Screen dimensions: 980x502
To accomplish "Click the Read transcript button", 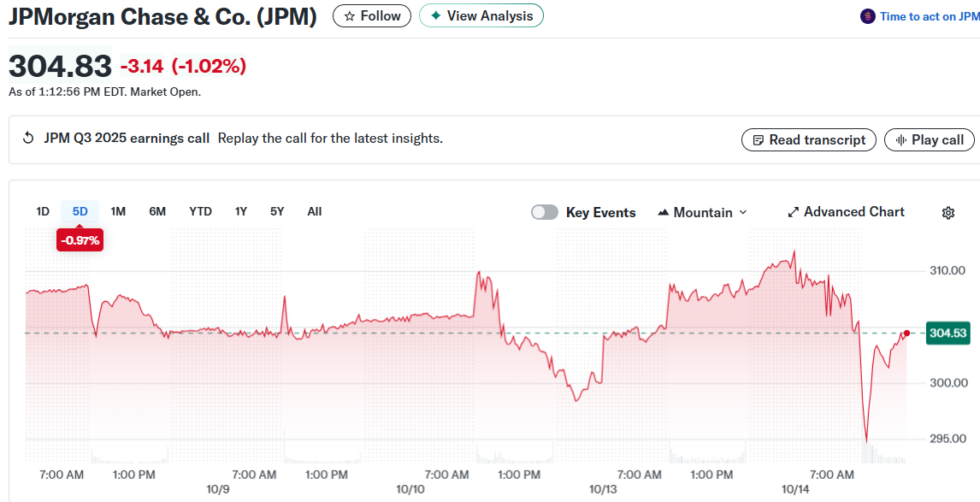I will pos(808,140).
